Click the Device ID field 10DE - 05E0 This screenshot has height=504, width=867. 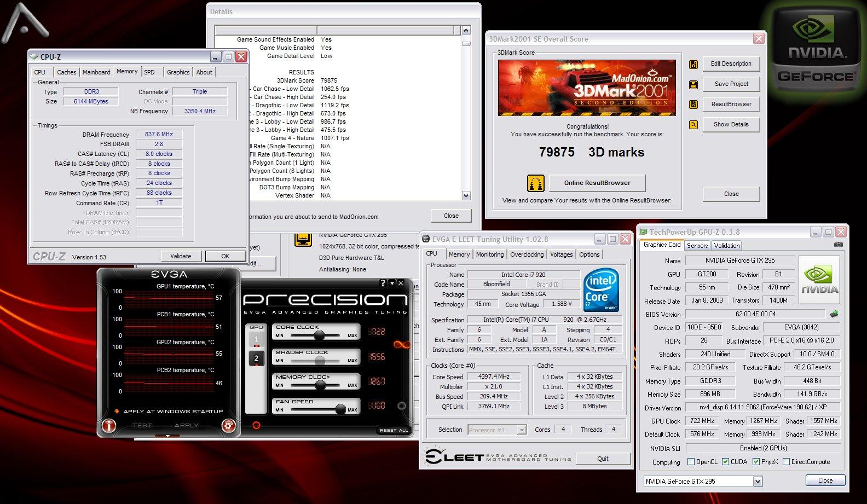[704, 327]
